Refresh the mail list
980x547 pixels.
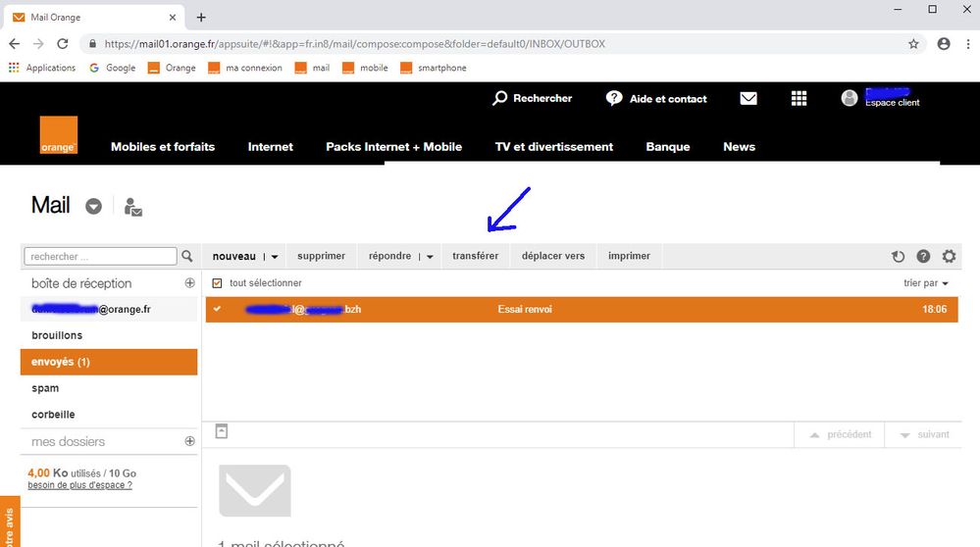(899, 256)
